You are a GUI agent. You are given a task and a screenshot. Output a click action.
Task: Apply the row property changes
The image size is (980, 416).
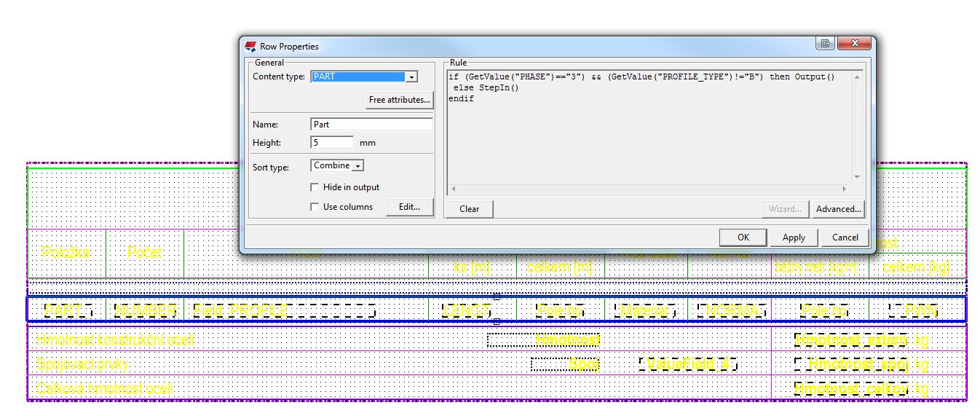(794, 238)
